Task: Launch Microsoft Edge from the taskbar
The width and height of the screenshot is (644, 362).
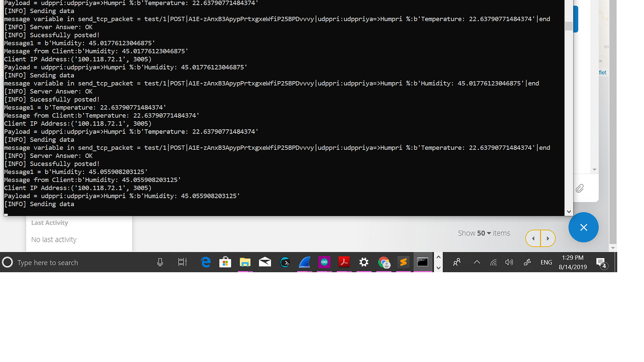Action: click(206, 262)
